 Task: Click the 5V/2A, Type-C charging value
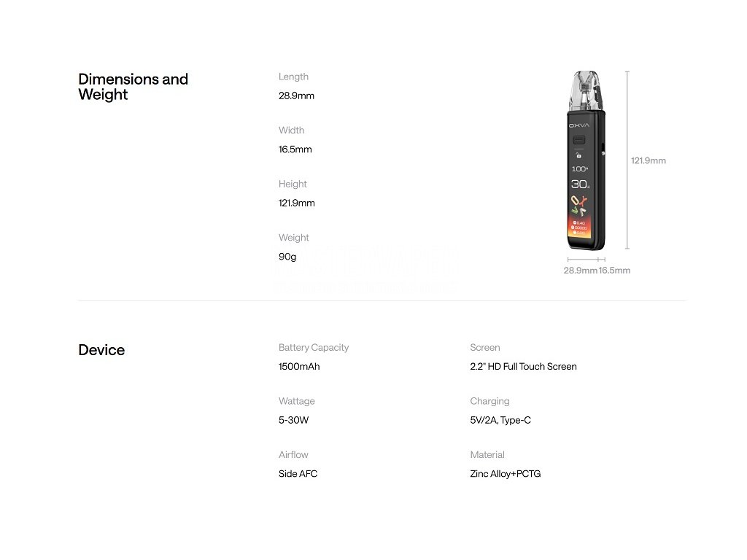coord(500,420)
